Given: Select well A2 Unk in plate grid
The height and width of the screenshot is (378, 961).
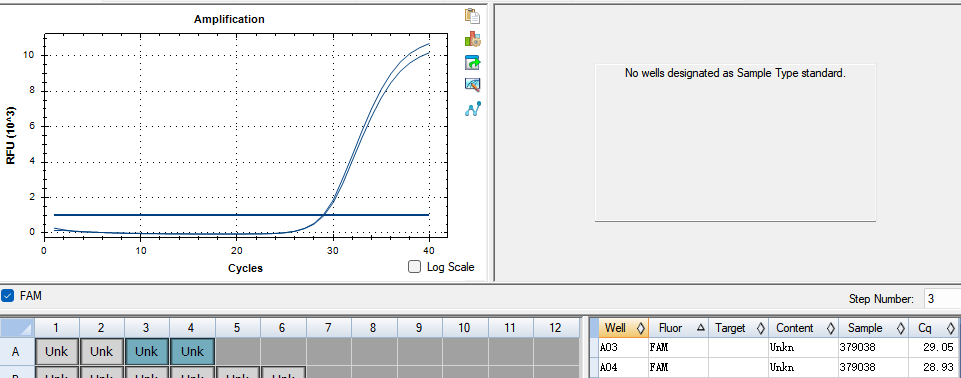Looking at the screenshot, I should pyautogui.click(x=102, y=352).
